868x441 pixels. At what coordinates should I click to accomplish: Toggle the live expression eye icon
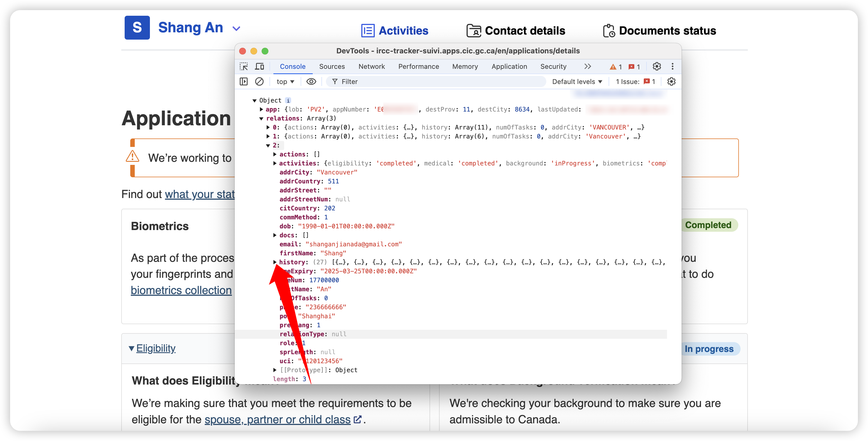311,81
